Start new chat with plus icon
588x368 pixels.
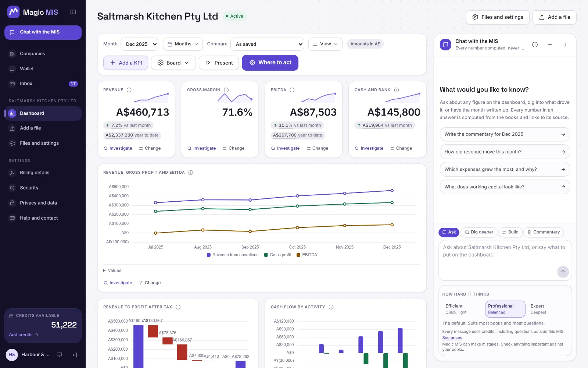pyautogui.click(x=550, y=45)
